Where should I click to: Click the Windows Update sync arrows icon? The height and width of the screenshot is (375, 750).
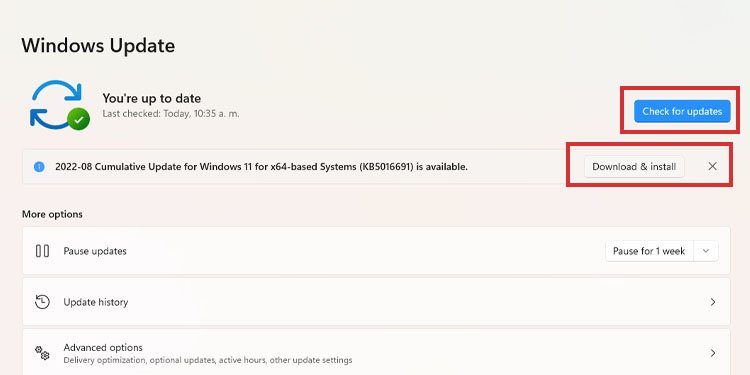(56, 105)
